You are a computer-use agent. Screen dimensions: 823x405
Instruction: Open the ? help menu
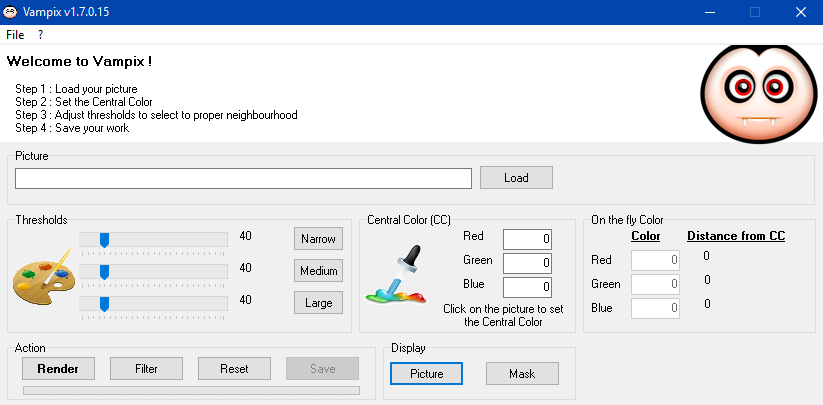pos(40,35)
